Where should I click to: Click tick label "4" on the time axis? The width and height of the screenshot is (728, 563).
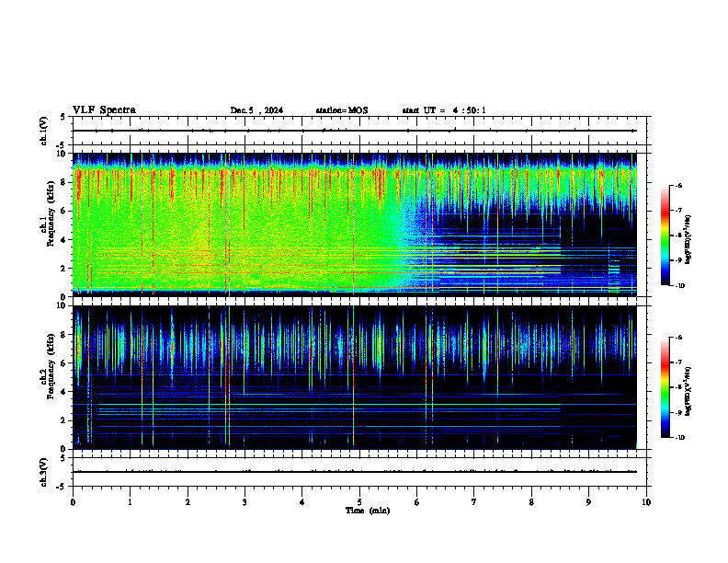[x=302, y=502]
